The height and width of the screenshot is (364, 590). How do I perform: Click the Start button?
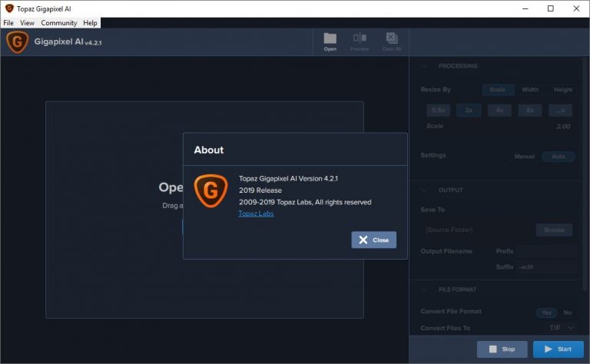pyautogui.click(x=559, y=349)
